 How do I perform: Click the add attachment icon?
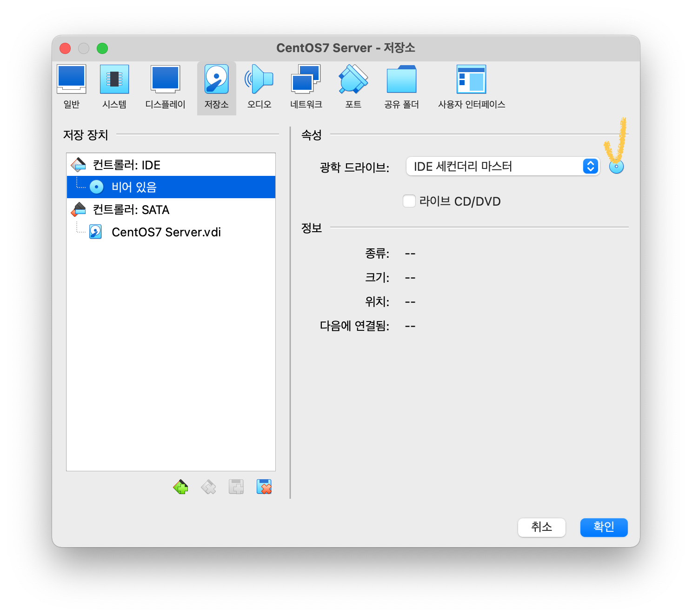tap(236, 487)
